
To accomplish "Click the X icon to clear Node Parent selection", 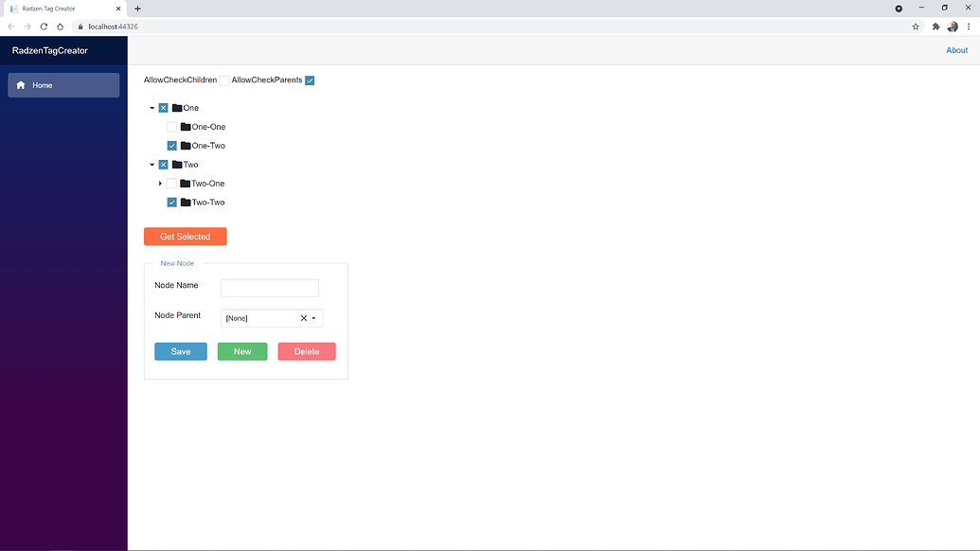I will (304, 317).
